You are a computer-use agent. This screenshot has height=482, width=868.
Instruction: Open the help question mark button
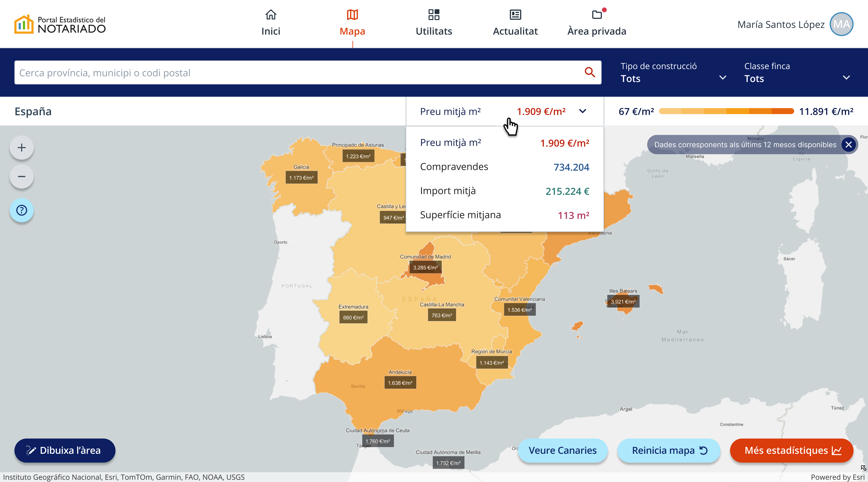tap(22, 211)
